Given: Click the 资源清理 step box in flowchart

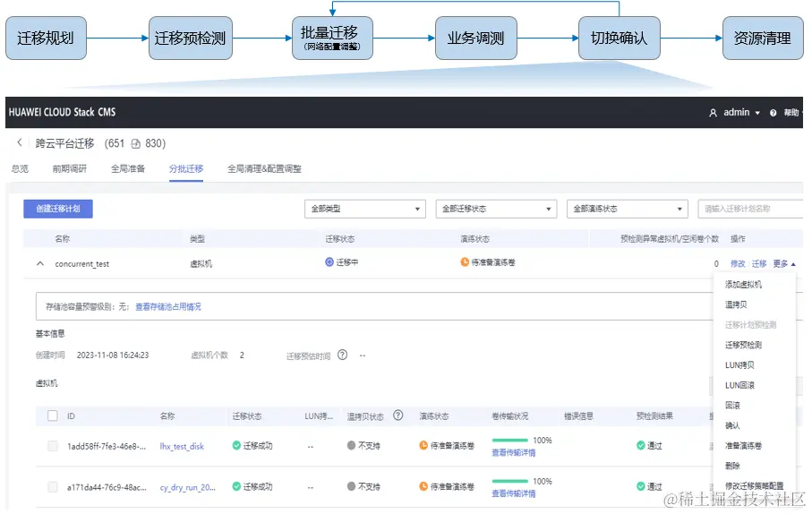Looking at the screenshot, I should 763,38.
